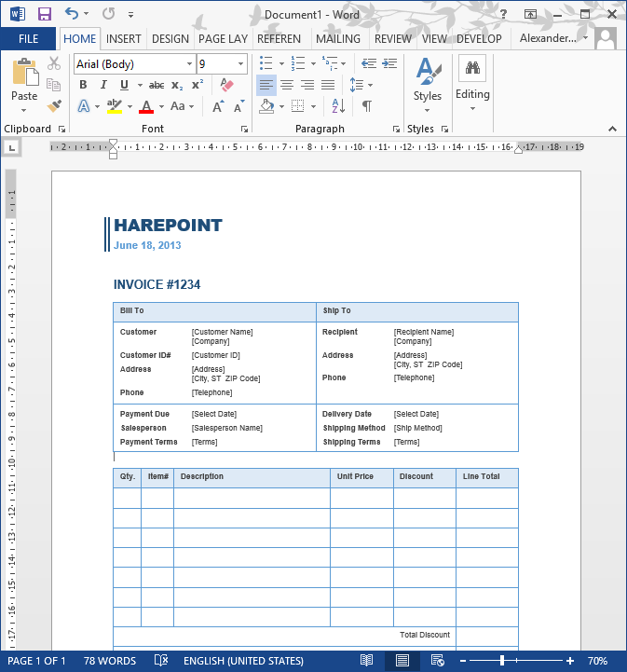Apply the red font color
627x672 pixels.
click(146, 106)
